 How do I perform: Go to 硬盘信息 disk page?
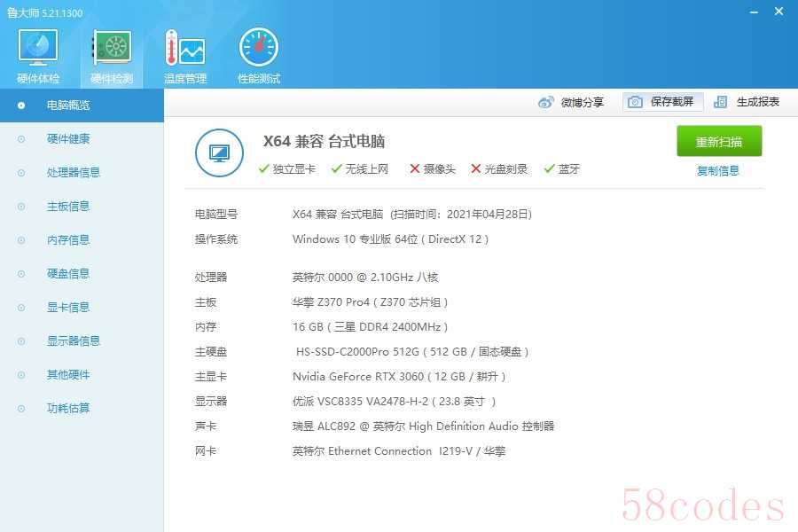[68, 274]
